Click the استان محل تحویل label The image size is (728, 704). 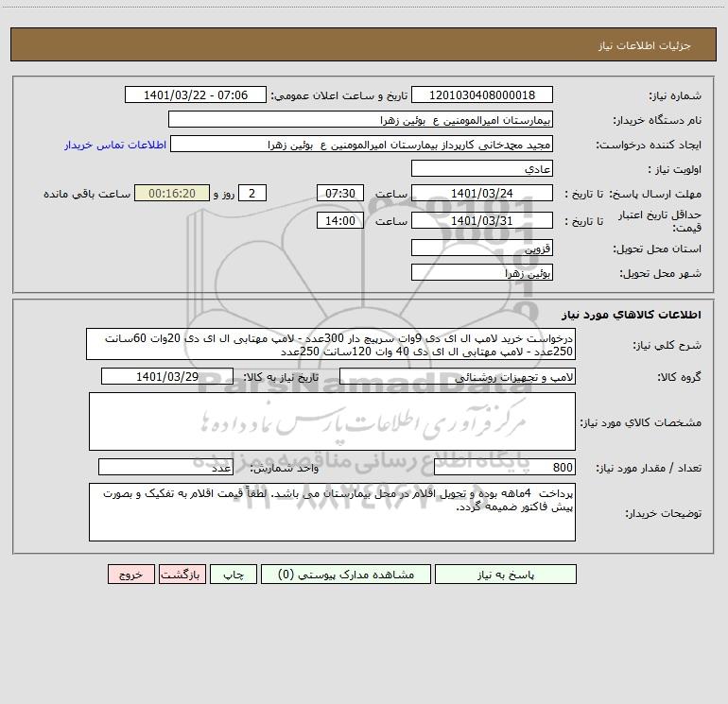tap(657, 249)
